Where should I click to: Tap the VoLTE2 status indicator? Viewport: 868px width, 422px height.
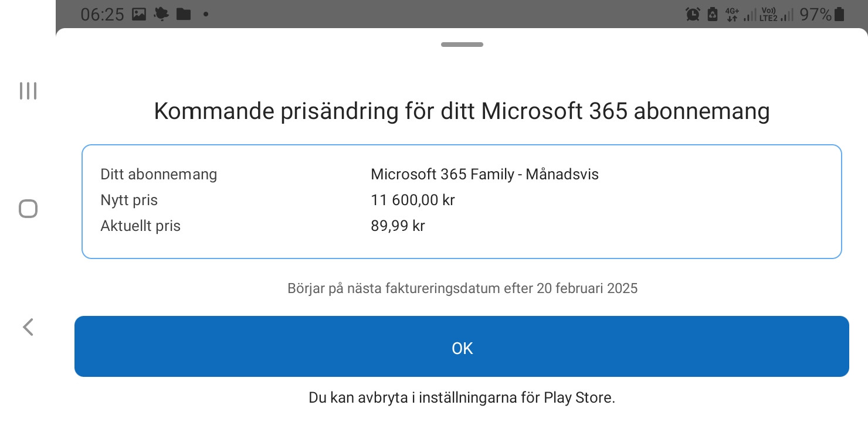[x=768, y=15]
